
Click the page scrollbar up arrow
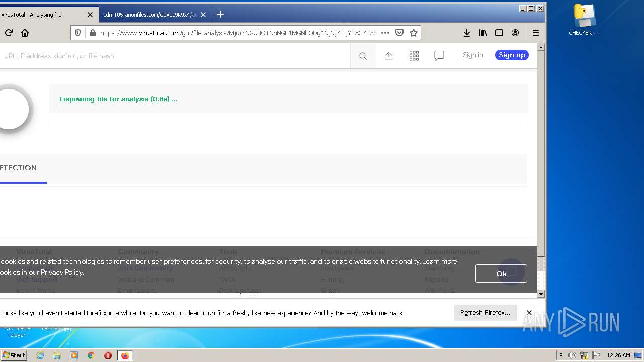(x=541, y=48)
